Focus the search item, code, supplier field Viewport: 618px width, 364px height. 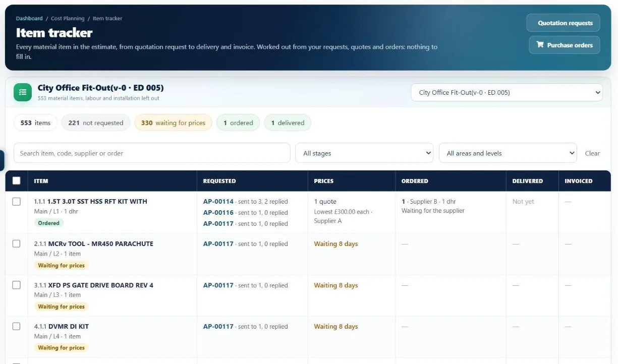pos(152,153)
